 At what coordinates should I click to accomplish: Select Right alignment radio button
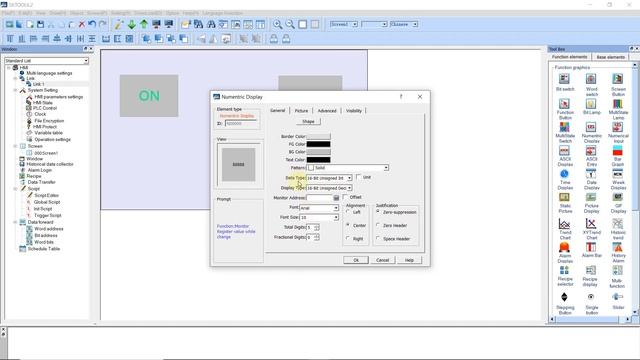[348, 238]
